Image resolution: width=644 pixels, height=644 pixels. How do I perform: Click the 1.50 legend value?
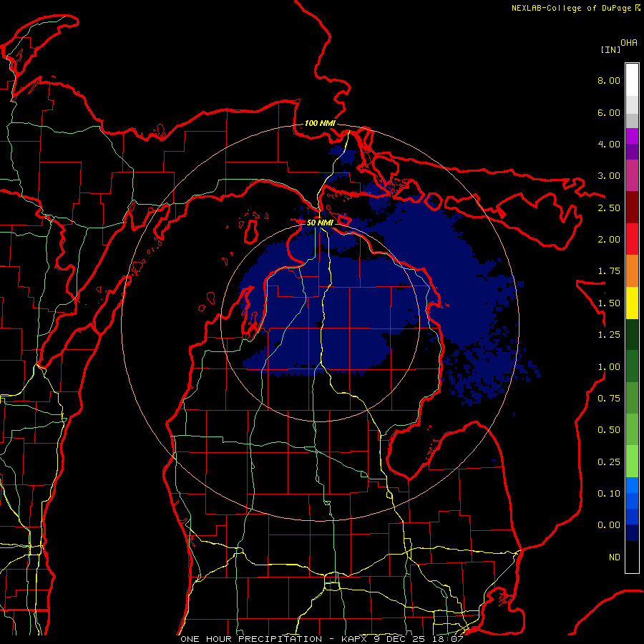coord(609,303)
